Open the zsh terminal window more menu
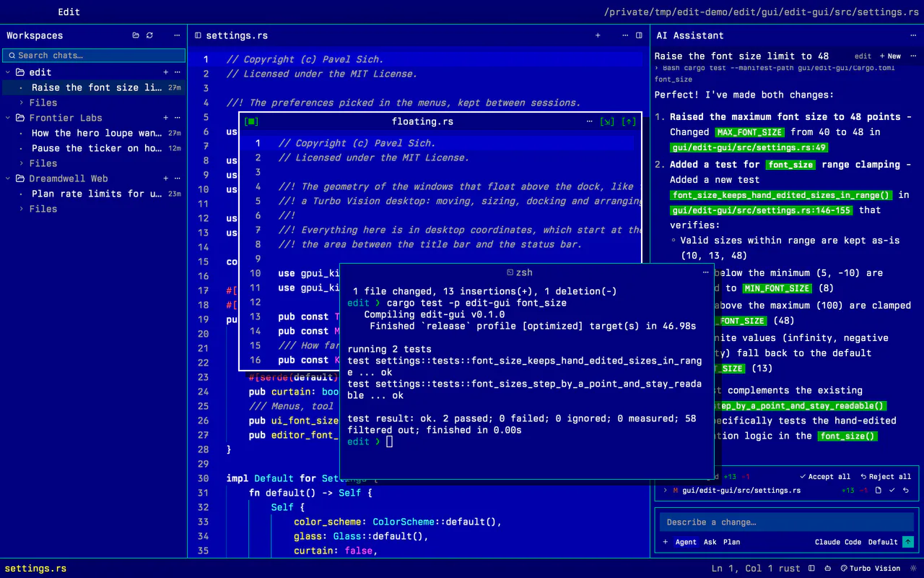 pos(706,272)
